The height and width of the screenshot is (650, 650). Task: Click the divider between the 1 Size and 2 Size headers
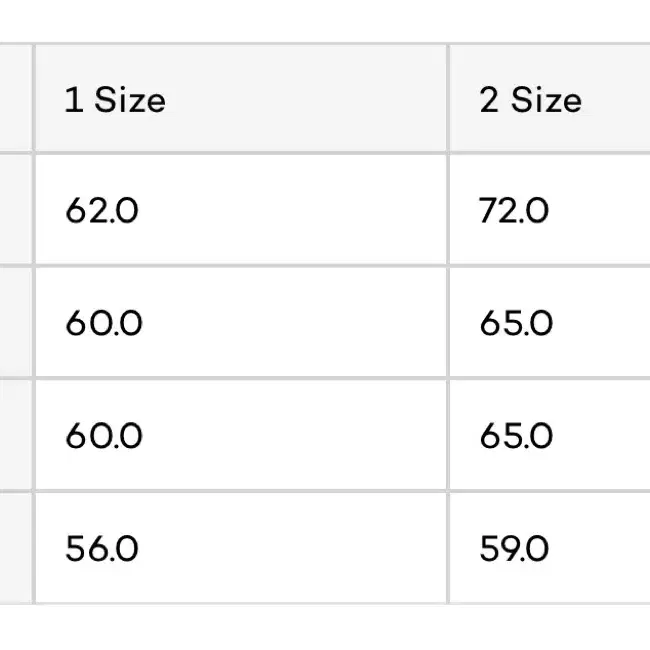(448, 98)
